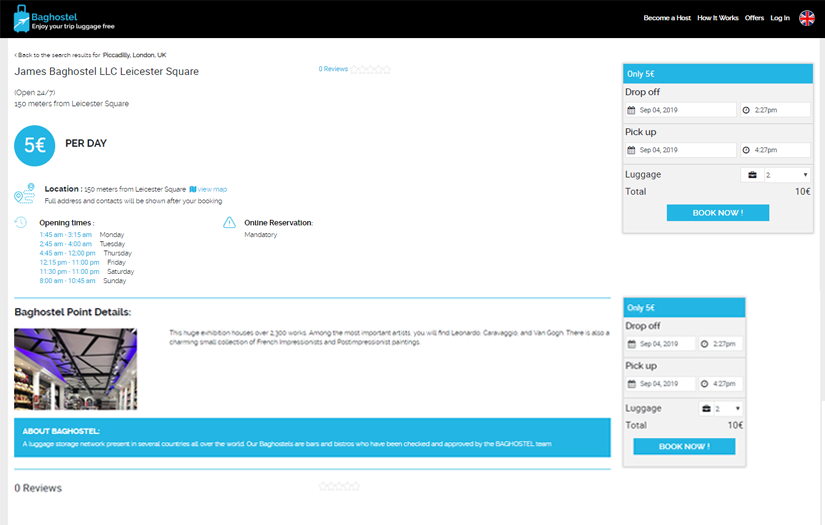Screen dimensions: 825x525
Task: Open the 0 Reviews link near title
Action: point(333,69)
